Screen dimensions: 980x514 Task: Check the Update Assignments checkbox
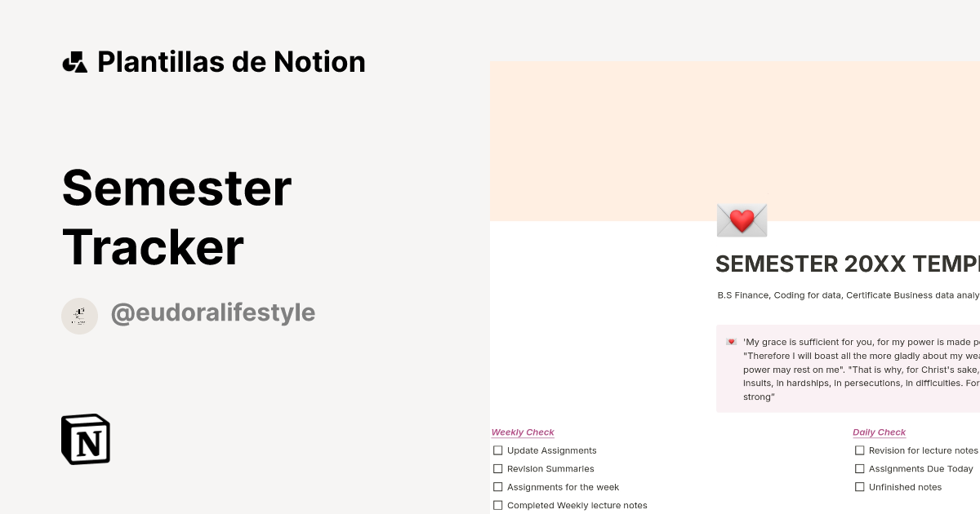pos(498,450)
